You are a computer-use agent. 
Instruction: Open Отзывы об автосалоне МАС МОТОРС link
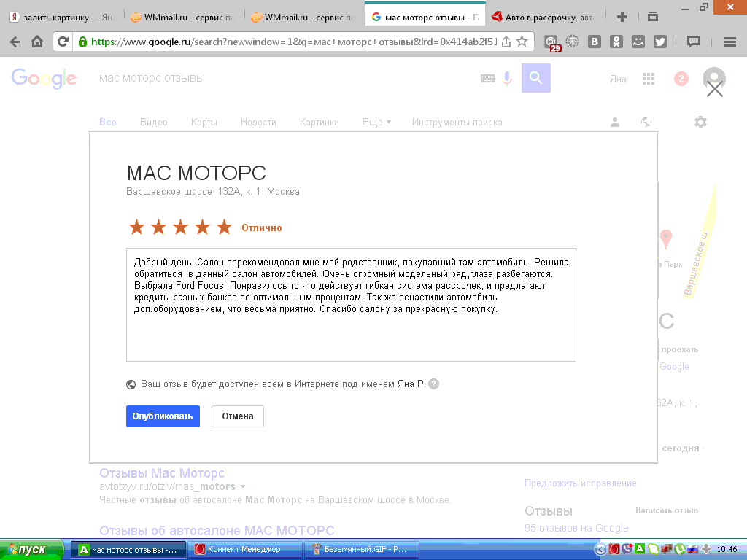click(217, 531)
